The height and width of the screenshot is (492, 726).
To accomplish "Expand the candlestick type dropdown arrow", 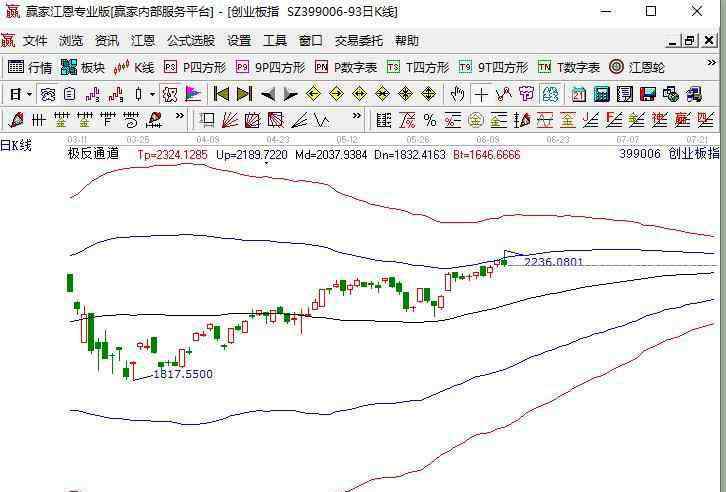I will (x=152, y=94).
